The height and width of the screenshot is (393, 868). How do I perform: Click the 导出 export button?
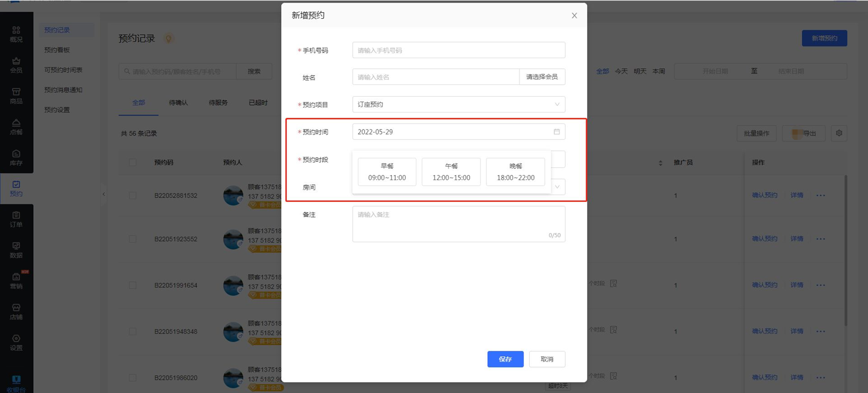pos(804,134)
